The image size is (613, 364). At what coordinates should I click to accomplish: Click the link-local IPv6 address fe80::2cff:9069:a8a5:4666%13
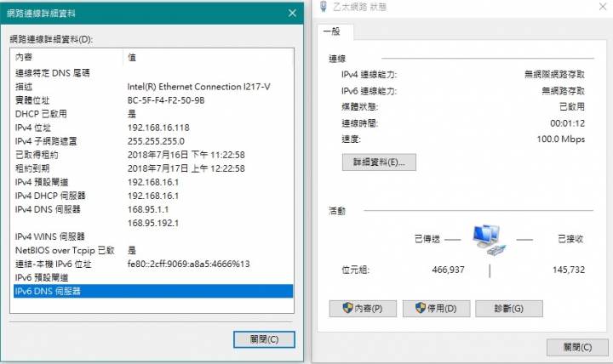[188, 264]
